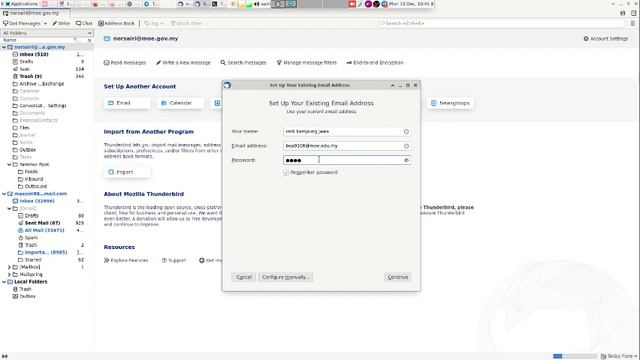640x360 pixels.
Task: Click the Password input field
Action: point(347,160)
